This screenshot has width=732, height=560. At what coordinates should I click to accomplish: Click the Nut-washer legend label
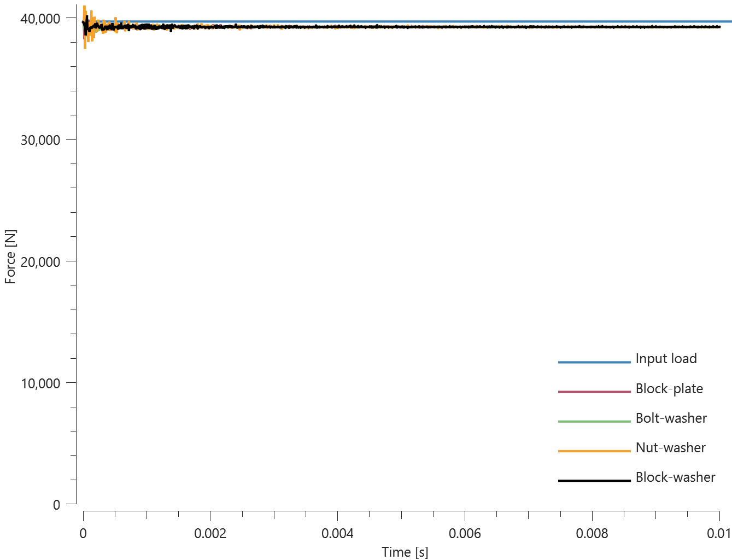[670, 448]
